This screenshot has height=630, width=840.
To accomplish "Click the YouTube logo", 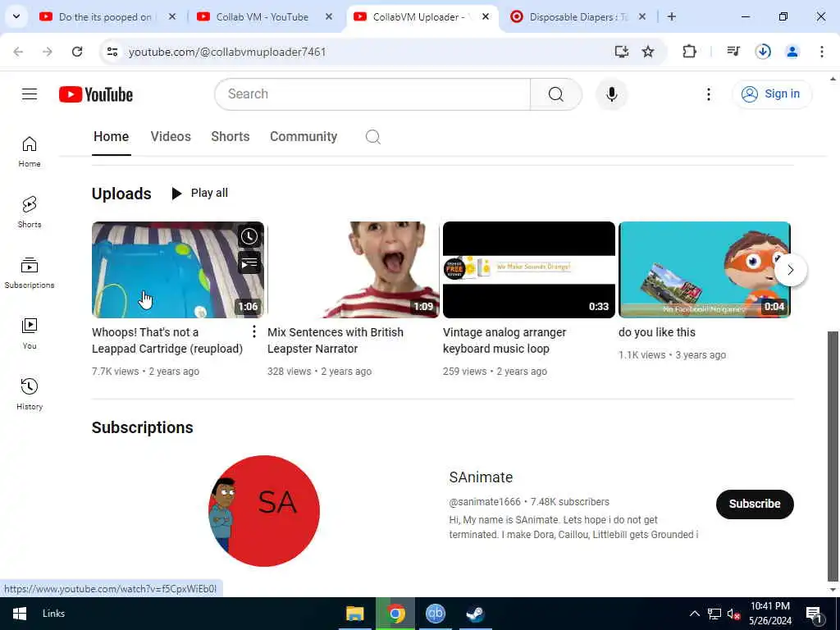I will tap(96, 94).
